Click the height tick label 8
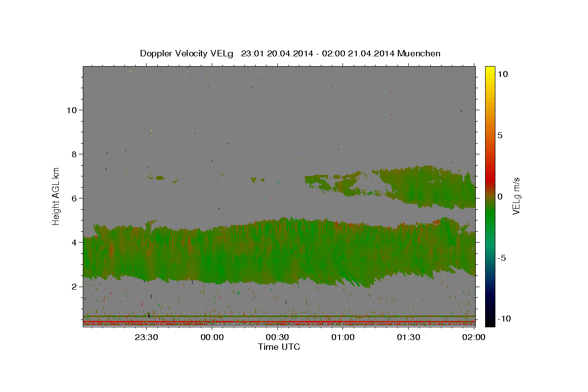Screen dimensions: 588x392 (74, 154)
